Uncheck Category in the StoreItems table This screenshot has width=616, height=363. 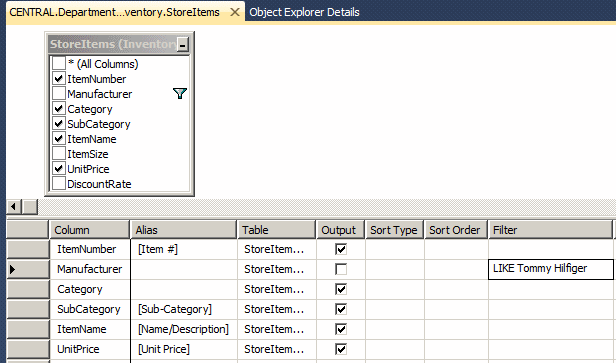59,108
